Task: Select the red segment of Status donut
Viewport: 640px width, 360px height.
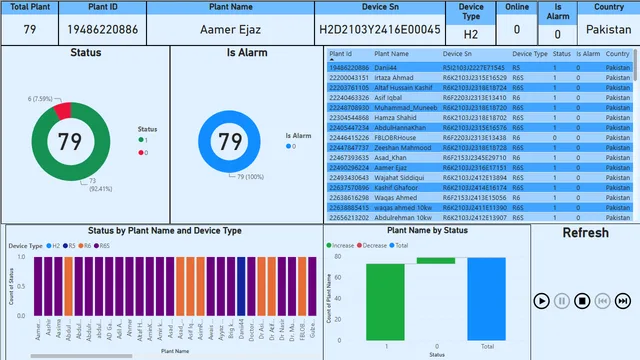Action: 63,110
